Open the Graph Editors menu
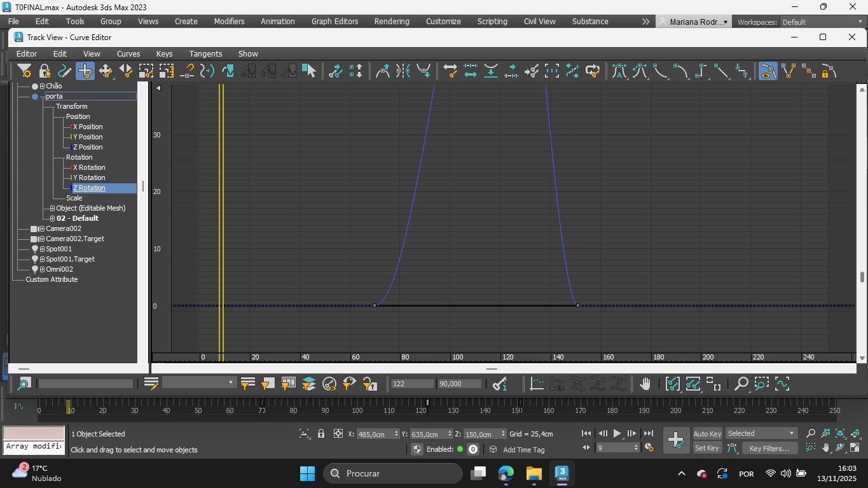This screenshot has width=868, height=488. pyautogui.click(x=334, y=21)
